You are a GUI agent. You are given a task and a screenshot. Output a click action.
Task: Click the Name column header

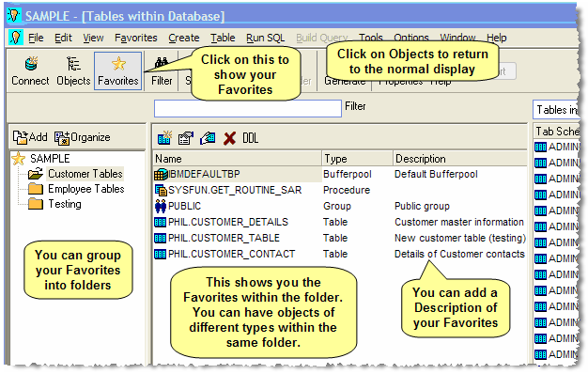pyautogui.click(x=237, y=159)
